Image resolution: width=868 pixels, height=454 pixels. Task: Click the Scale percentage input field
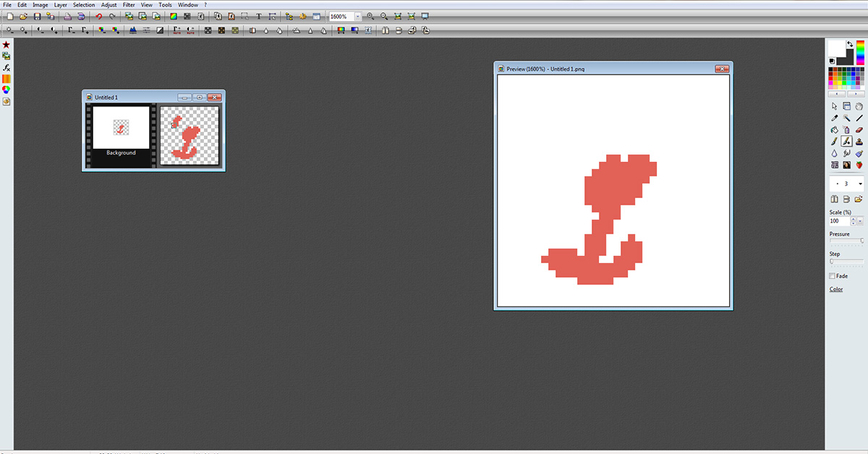(839, 221)
